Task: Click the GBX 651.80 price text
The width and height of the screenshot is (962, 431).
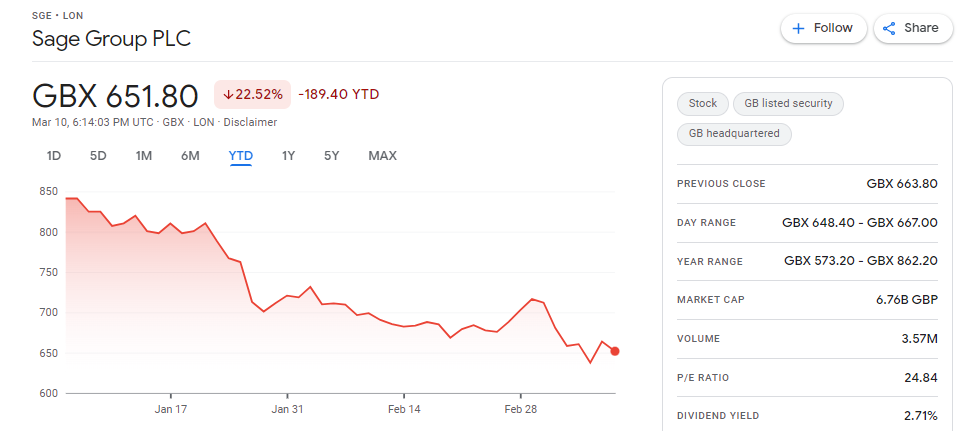Action: (115, 96)
